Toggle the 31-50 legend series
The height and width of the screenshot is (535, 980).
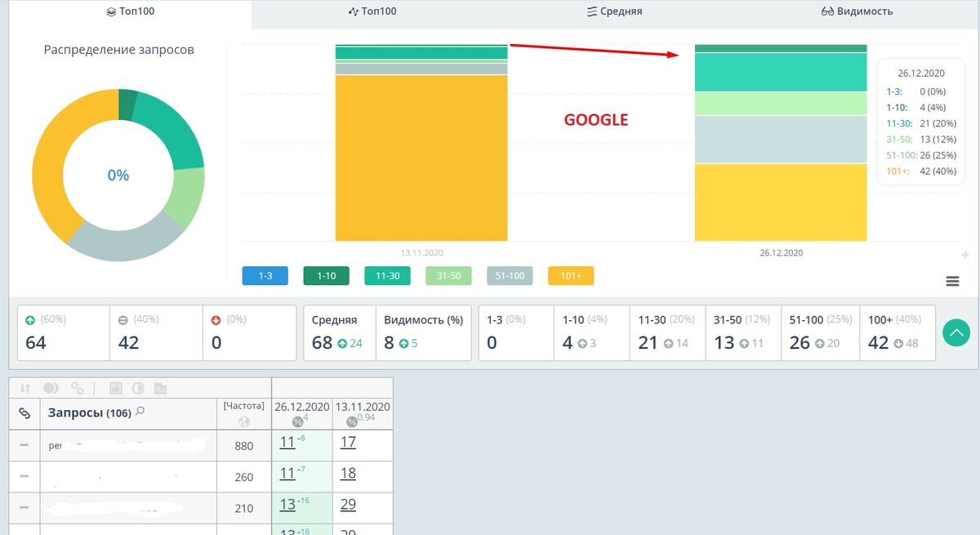pos(448,276)
